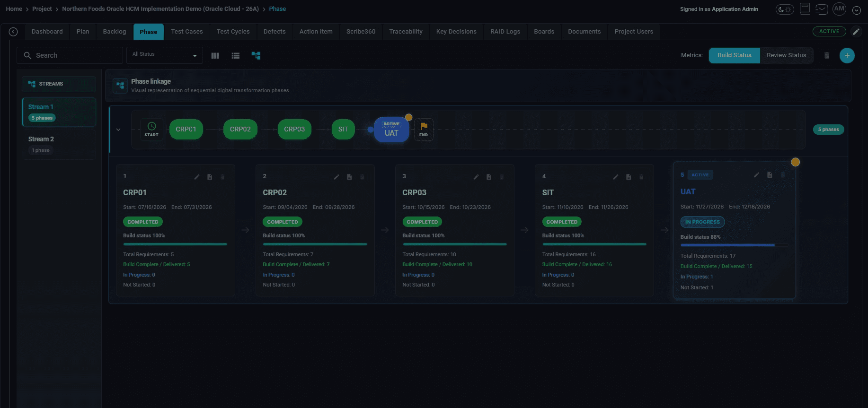Open the Defects tab

coord(275,32)
